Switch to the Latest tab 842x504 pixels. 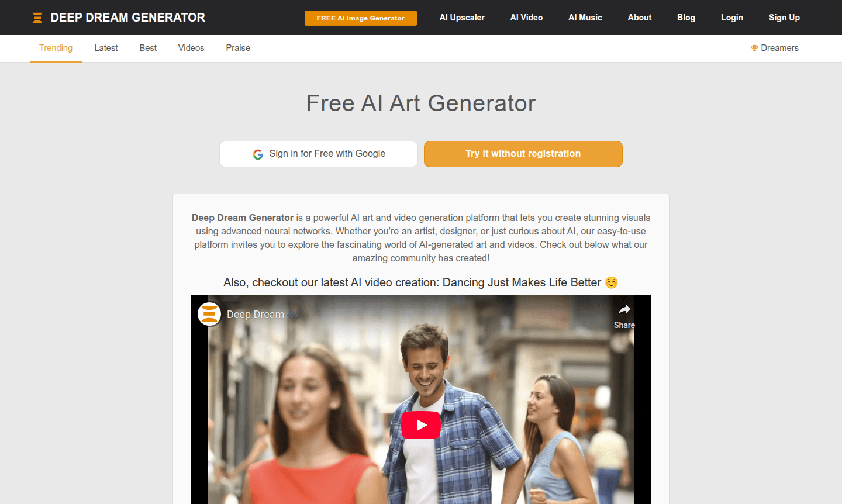[x=106, y=48]
